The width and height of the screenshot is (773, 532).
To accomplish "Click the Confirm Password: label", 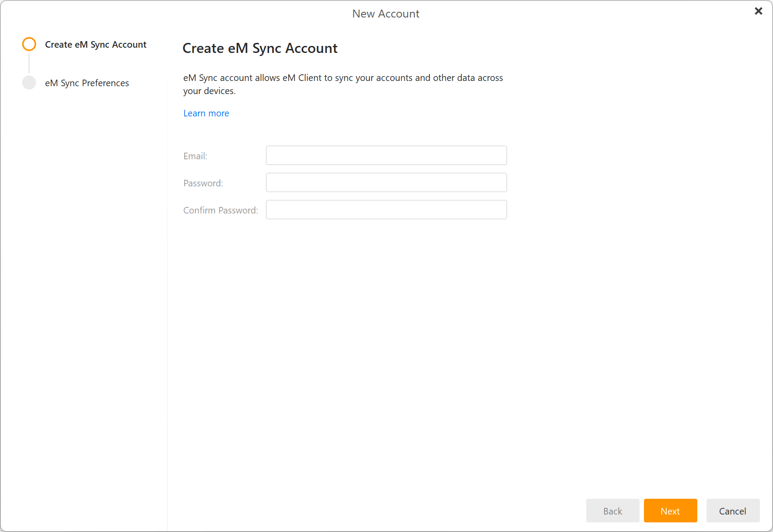I will point(220,210).
